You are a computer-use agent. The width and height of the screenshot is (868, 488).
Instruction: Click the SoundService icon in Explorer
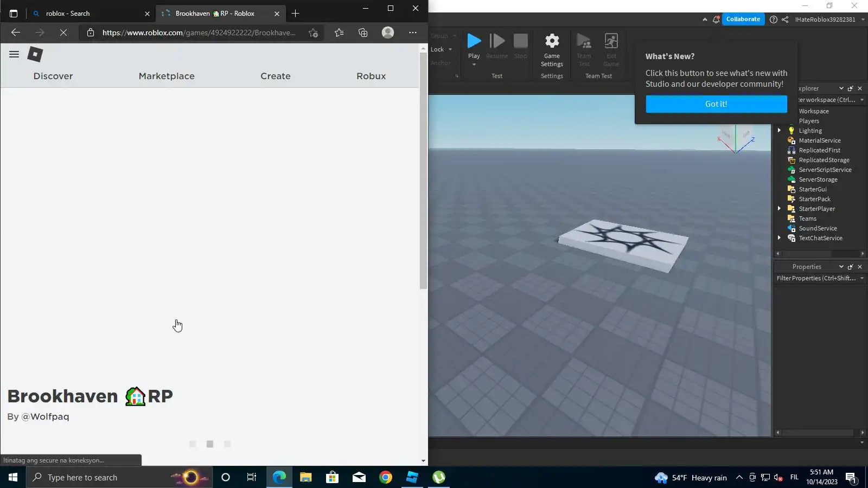(792, 228)
